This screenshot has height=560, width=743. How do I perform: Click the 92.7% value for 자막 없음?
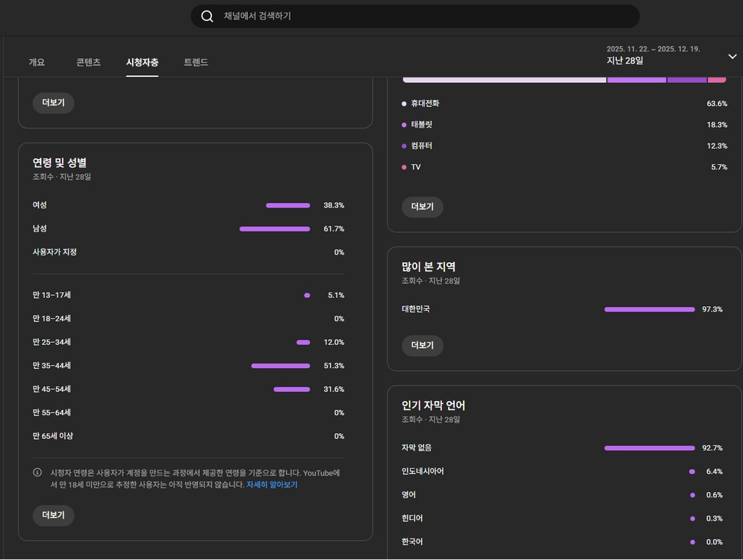click(x=712, y=448)
